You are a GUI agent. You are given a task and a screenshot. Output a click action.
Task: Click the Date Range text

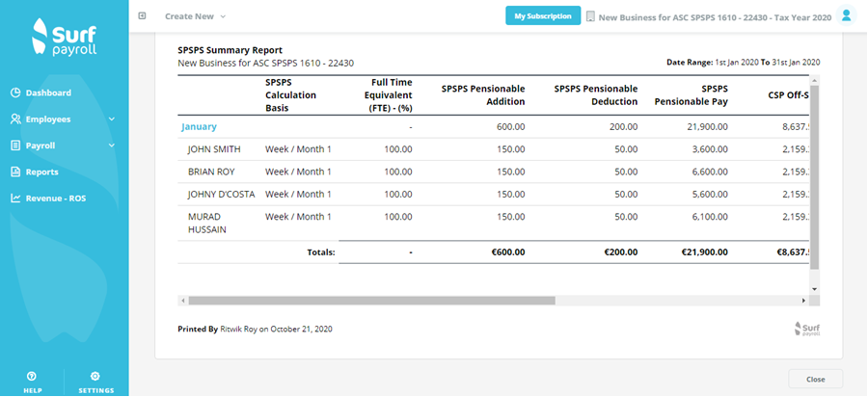744,63
